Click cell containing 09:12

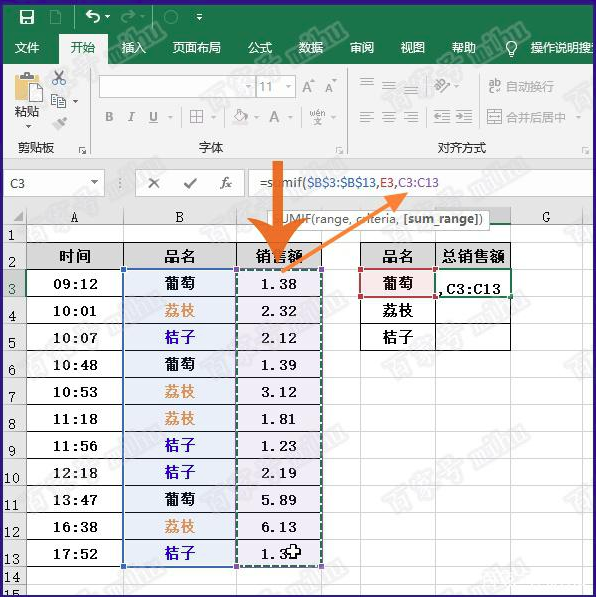pyautogui.click(x=75, y=283)
